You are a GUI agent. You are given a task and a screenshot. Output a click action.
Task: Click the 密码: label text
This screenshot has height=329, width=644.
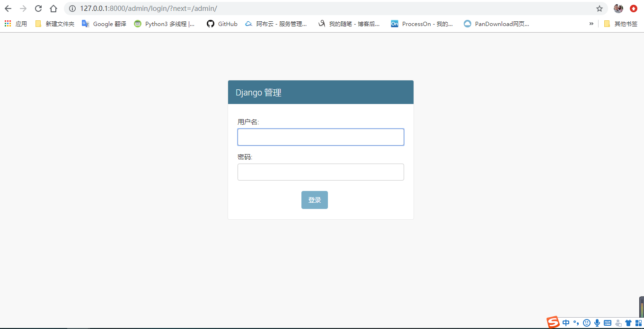[x=245, y=157]
